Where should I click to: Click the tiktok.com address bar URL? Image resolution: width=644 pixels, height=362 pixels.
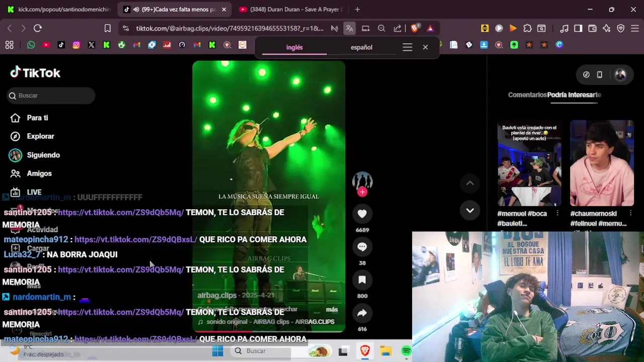(x=229, y=29)
